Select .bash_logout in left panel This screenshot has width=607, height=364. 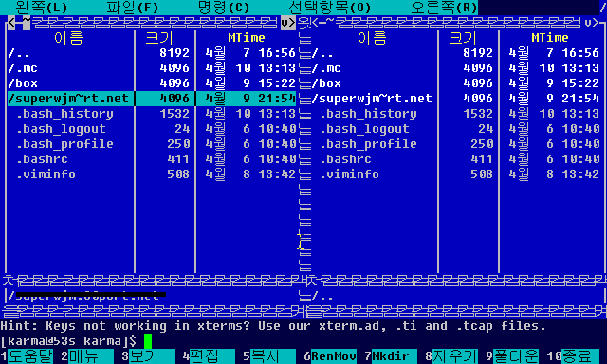(x=152, y=129)
